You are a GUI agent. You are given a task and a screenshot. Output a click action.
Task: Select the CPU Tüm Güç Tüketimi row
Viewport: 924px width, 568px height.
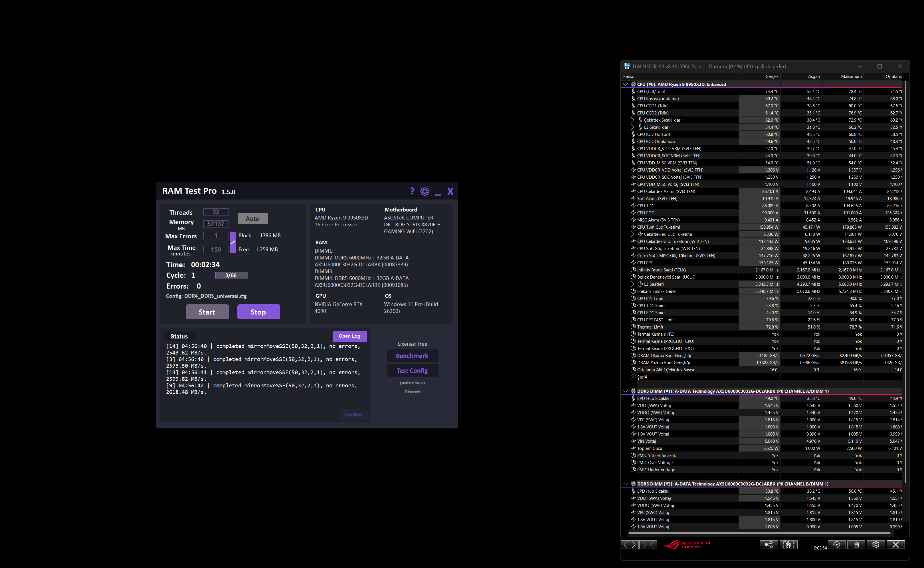click(x=761, y=227)
